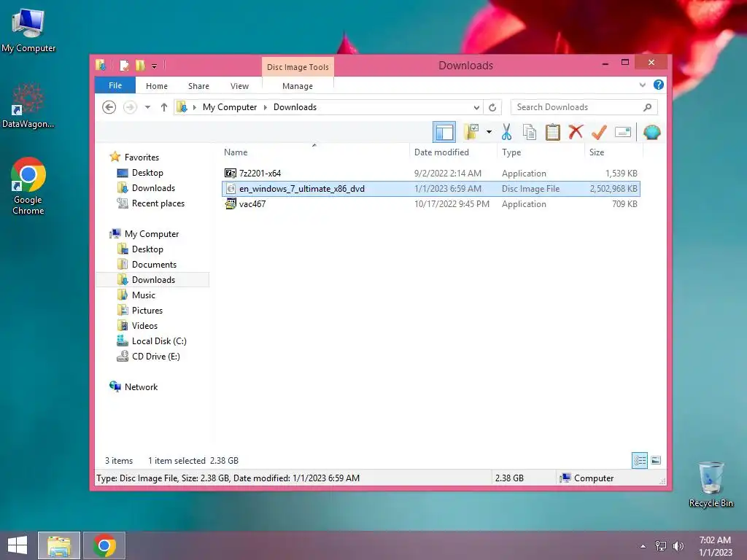Viewport: 747px width, 560px height.
Task: Open the folder options dropdown arrow
Action: 489,132
